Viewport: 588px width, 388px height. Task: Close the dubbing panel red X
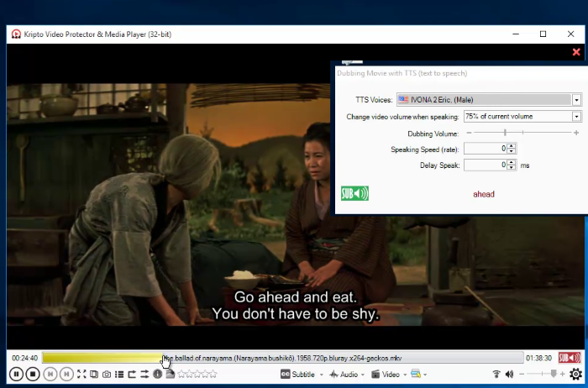click(576, 52)
